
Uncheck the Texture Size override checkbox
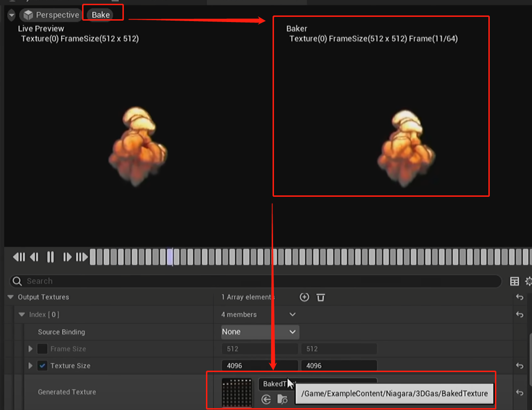click(x=42, y=365)
